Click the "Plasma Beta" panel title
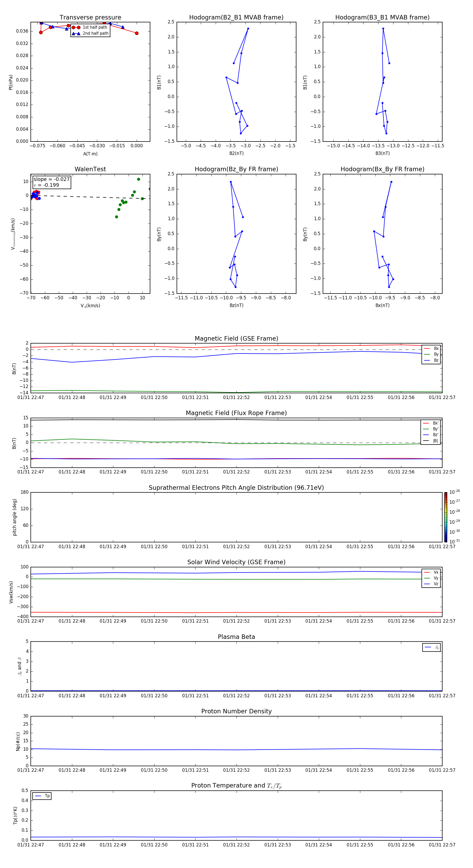Viewport: 473px width, 868px height. pos(236,637)
